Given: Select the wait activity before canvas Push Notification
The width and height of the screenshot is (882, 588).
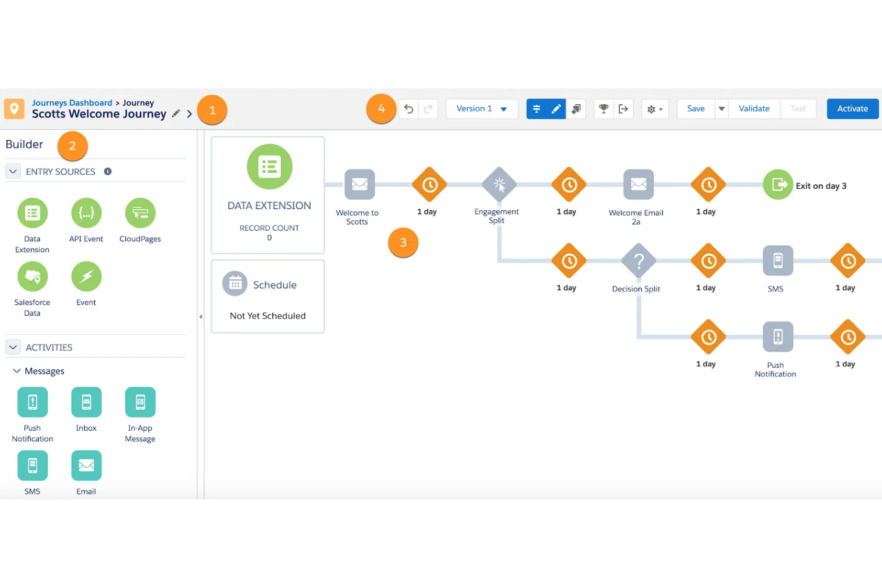Looking at the screenshot, I should 709,337.
